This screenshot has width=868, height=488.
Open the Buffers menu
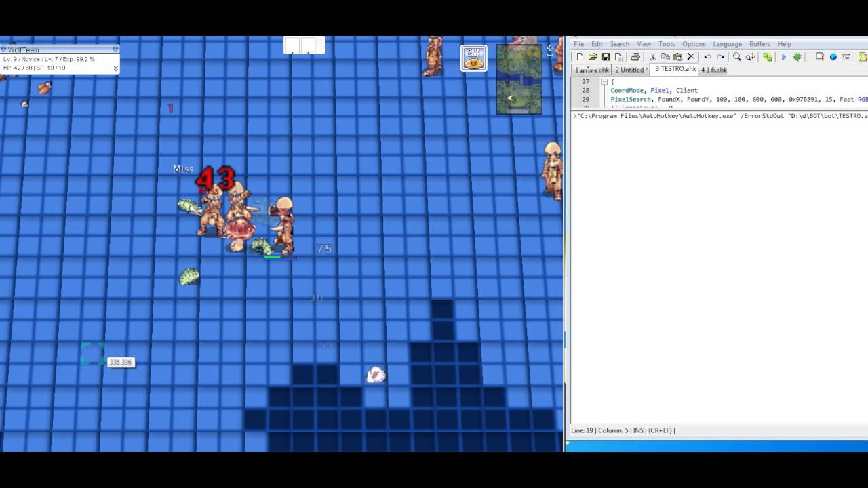click(x=759, y=44)
